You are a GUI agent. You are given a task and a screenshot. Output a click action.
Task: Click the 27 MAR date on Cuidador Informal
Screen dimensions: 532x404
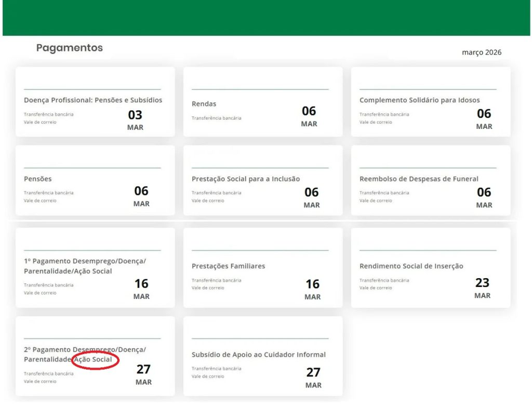pyautogui.click(x=313, y=377)
